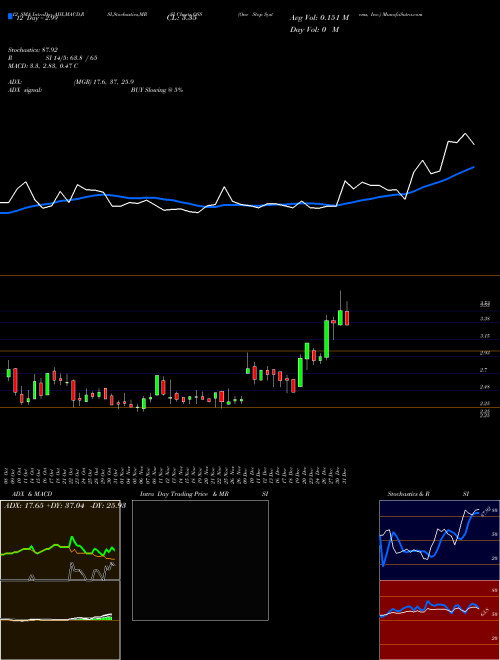
Task: Click the blue 12 Day legend square
Action: tap(10, 16)
